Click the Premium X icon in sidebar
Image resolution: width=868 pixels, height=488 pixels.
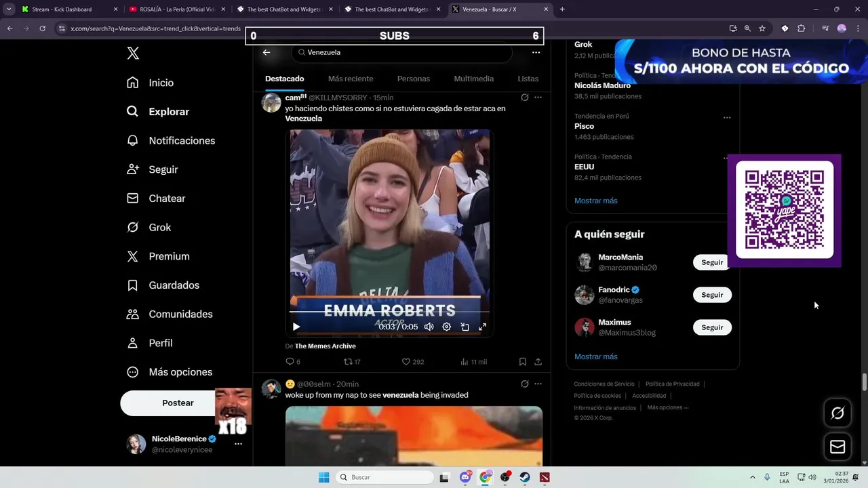(x=133, y=256)
